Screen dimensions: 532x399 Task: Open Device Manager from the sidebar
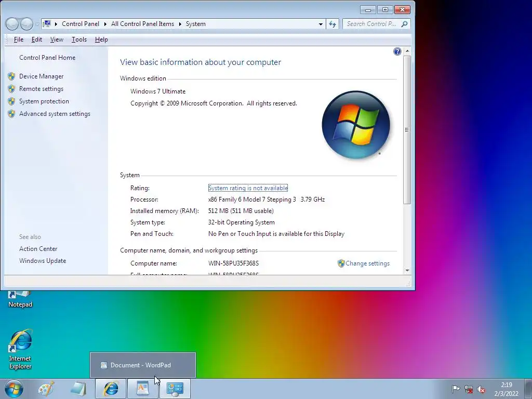click(42, 76)
